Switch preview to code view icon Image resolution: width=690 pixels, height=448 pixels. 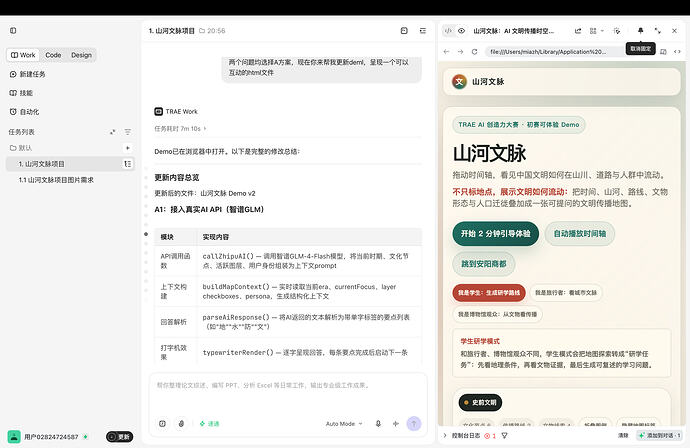(448, 30)
